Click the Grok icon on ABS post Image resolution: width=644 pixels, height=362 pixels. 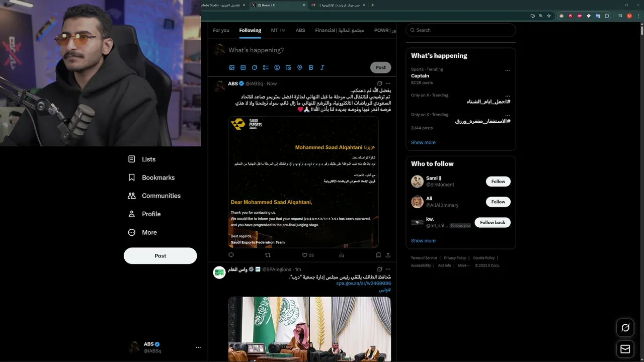pos(379,83)
